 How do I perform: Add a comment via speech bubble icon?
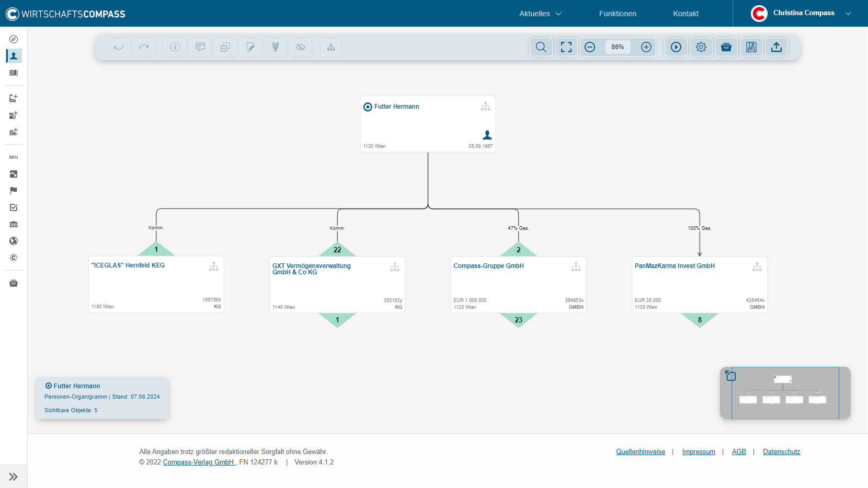click(x=200, y=47)
